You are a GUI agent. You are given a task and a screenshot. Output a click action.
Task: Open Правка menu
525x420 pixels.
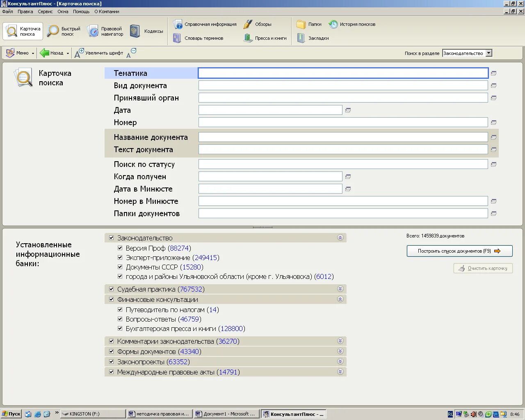(25, 11)
